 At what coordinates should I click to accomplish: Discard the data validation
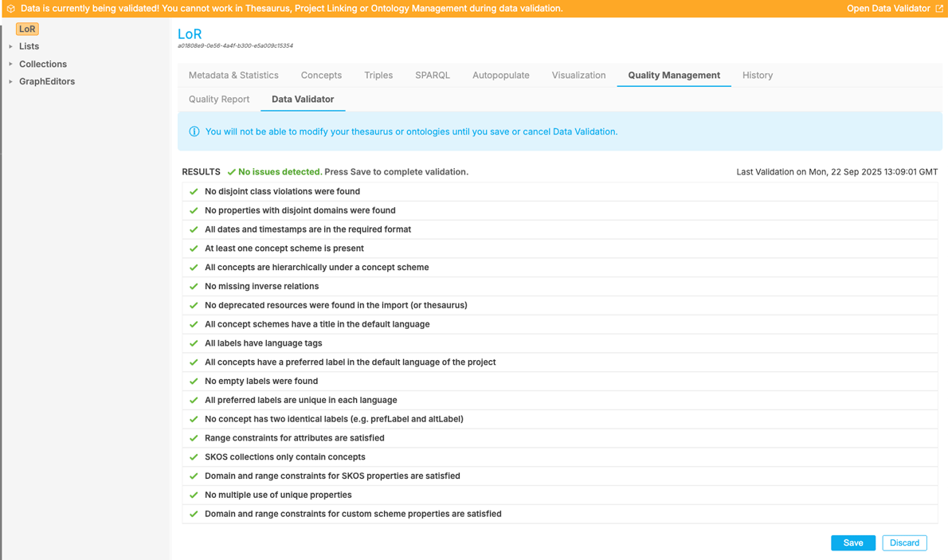pyautogui.click(x=904, y=542)
